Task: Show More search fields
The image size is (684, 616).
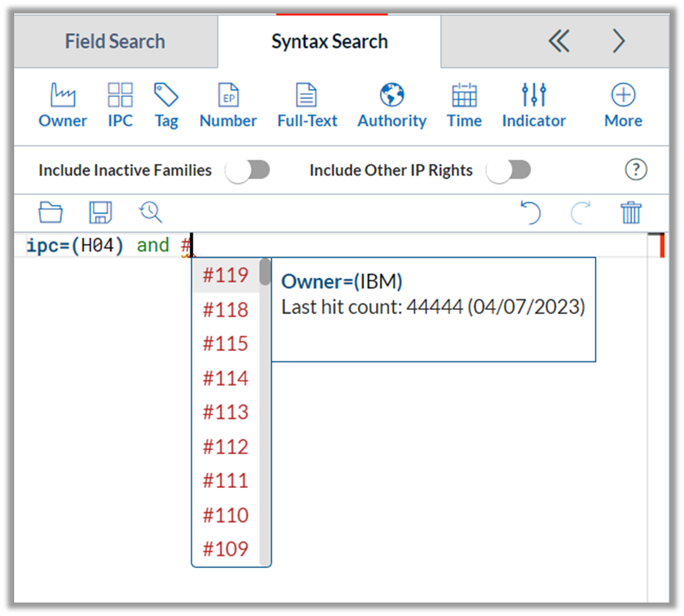Action: [623, 106]
